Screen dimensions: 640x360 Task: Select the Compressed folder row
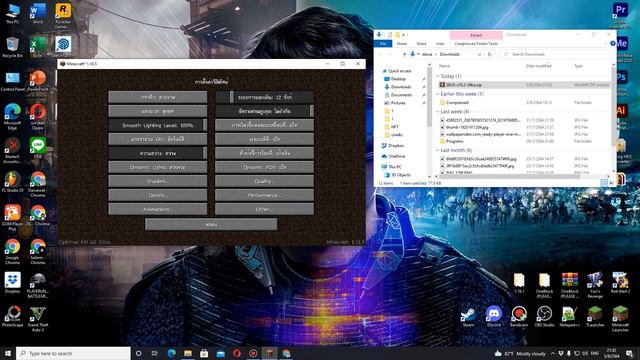click(x=524, y=102)
